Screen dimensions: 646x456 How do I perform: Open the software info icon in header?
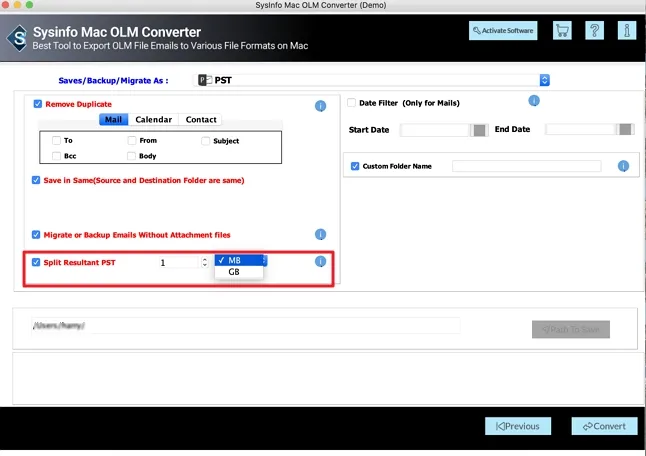pos(627,30)
